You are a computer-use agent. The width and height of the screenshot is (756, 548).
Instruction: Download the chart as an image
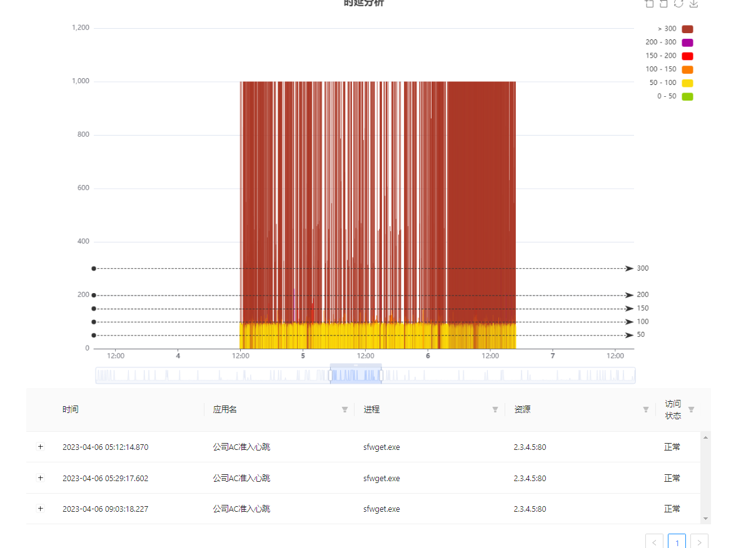[693, 4]
